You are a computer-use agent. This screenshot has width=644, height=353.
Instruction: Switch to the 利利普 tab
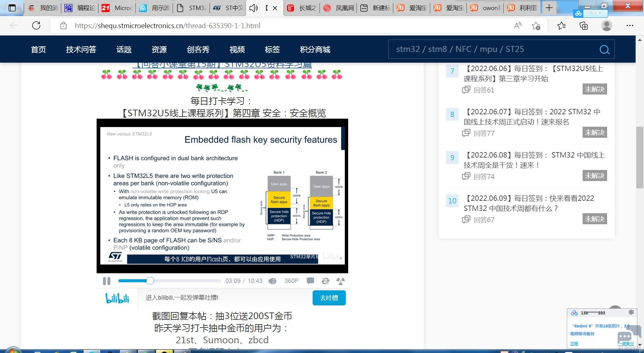(x=523, y=8)
